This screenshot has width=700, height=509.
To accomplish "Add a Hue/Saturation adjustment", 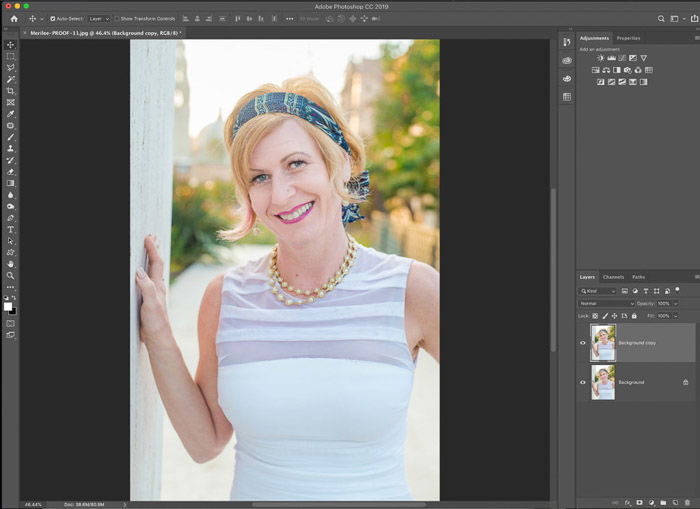I will (596, 70).
